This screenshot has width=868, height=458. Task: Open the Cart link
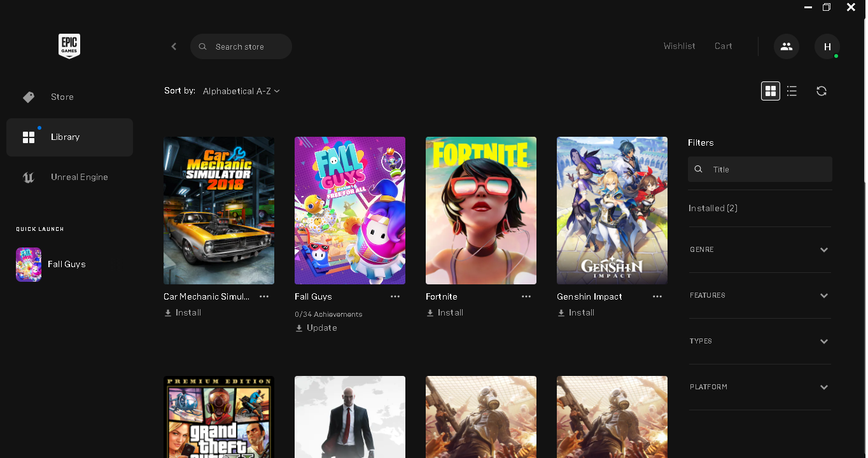[724, 46]
